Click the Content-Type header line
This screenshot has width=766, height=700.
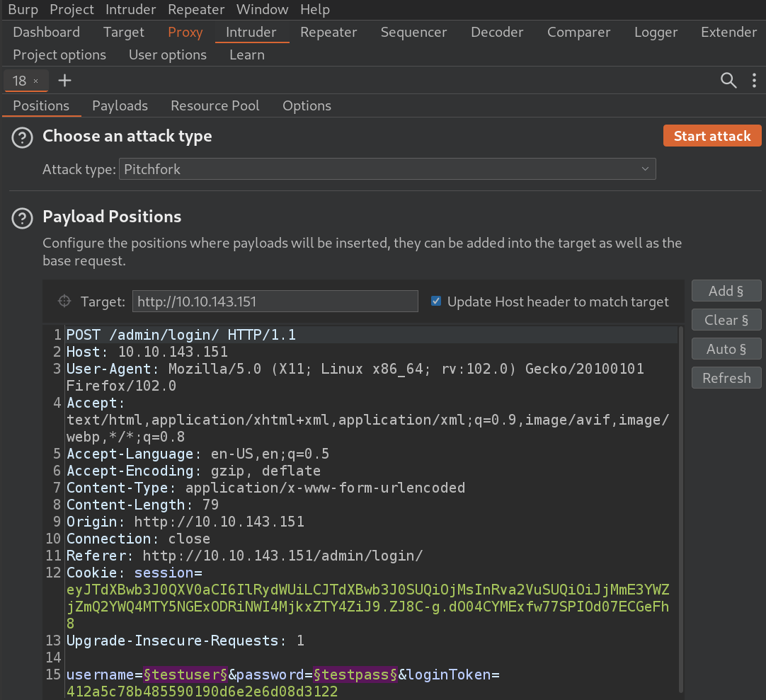pyautogui.click(x=265, y=488)
